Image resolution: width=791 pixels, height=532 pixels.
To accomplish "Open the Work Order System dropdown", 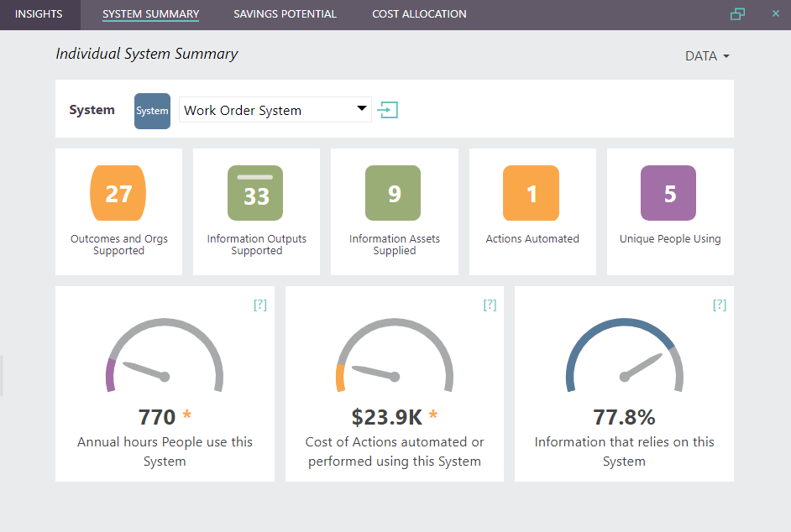I will [275, 110].
